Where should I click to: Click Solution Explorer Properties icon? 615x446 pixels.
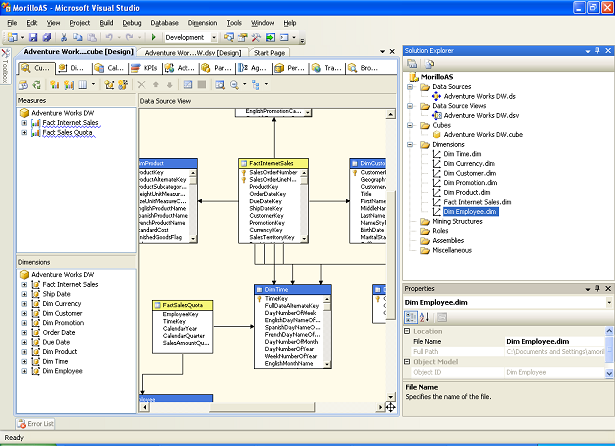pos(412,64)
